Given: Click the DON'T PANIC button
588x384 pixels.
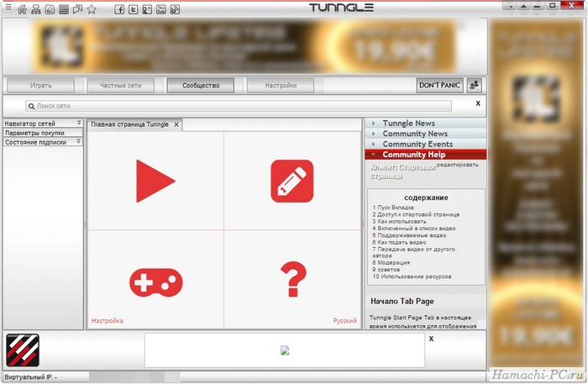Looking at the screenshot, I should coord(440,85).
